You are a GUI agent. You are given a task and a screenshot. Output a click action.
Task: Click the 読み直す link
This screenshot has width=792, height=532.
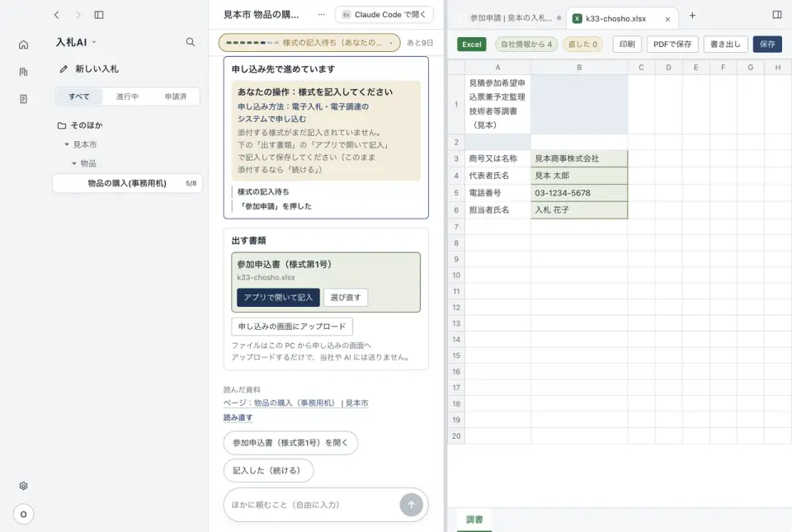tap(238, 417)
